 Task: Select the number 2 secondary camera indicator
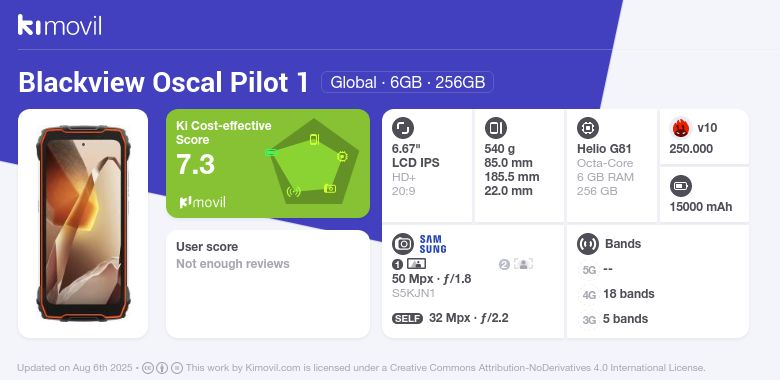(504, 265)
